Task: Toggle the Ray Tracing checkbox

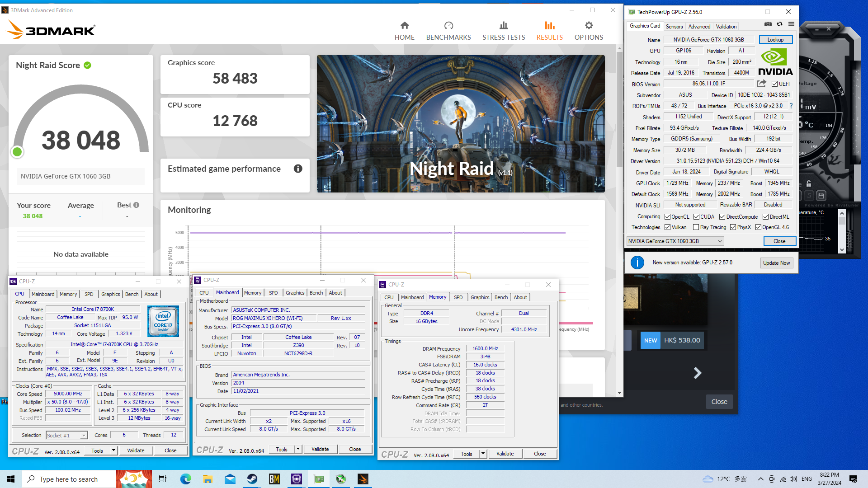Action: click(x=696, y=227)
